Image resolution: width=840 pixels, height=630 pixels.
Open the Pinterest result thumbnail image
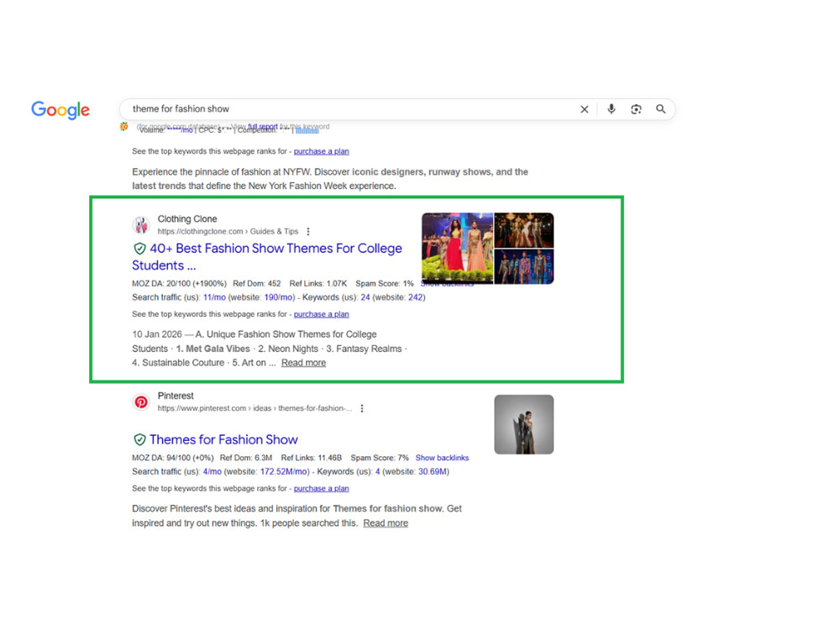point(524,424)
